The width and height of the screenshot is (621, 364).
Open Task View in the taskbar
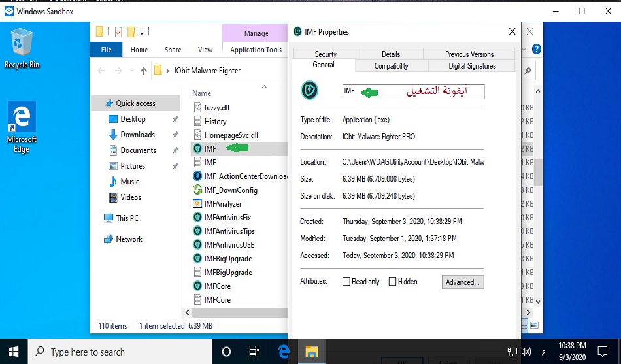[254, 352]
